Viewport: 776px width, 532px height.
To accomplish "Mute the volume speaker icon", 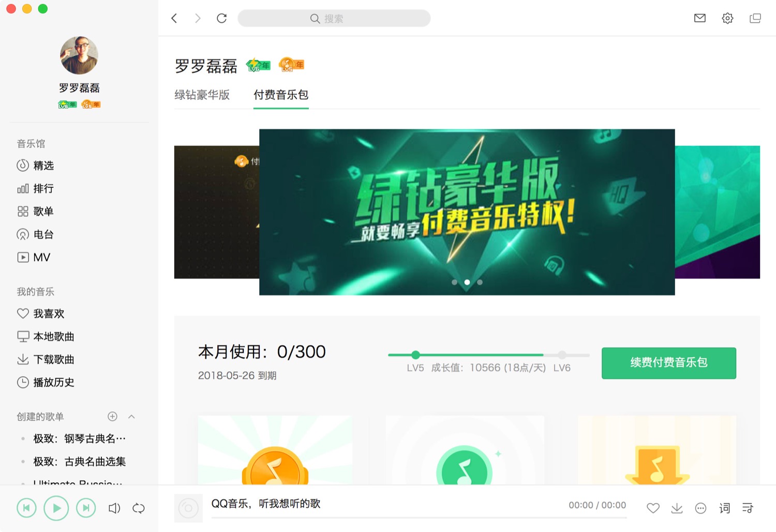I will (114, 508).
